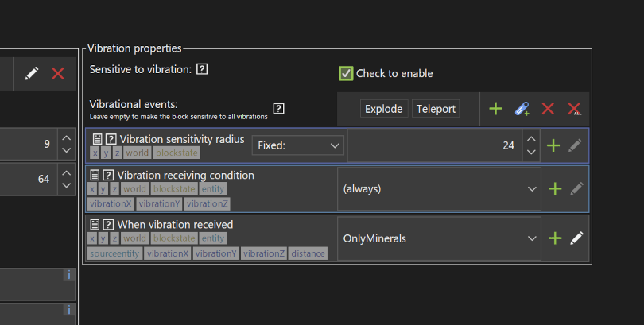Decrease the left panel value showing 64
Viewport: 644px width, 325px height.
(66, 185)
